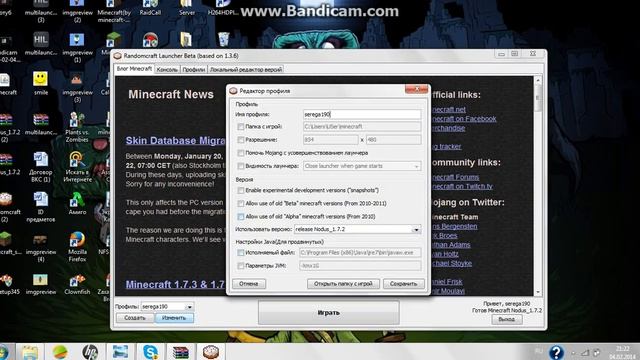Click the Выход button

click(507, 319)
